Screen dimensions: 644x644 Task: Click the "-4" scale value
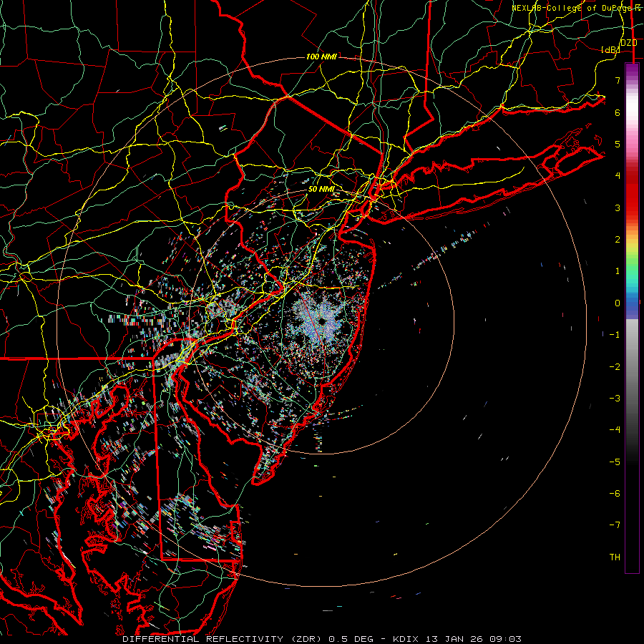pos(615,430)
